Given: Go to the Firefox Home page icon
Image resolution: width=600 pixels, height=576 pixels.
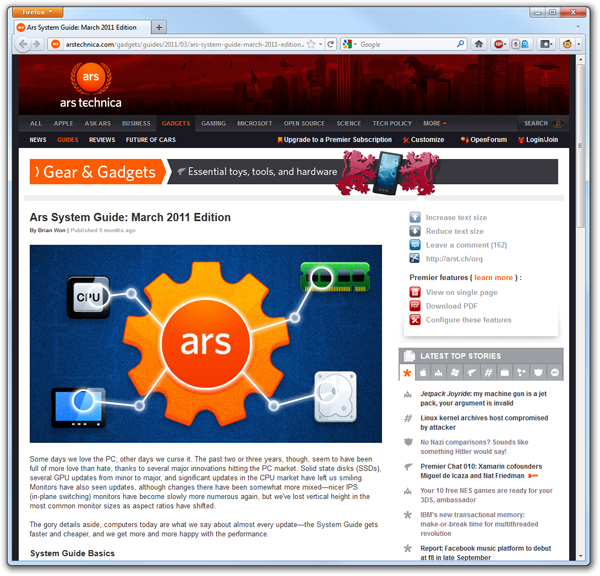Looking at the screenshot, I should pyautogui.click(x=479, y=44).
